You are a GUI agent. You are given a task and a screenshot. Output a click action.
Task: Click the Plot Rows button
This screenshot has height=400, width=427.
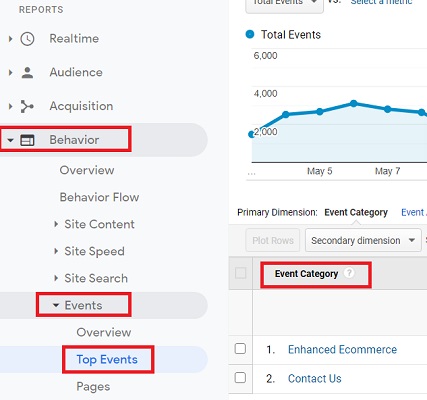(x=273, y=240)
